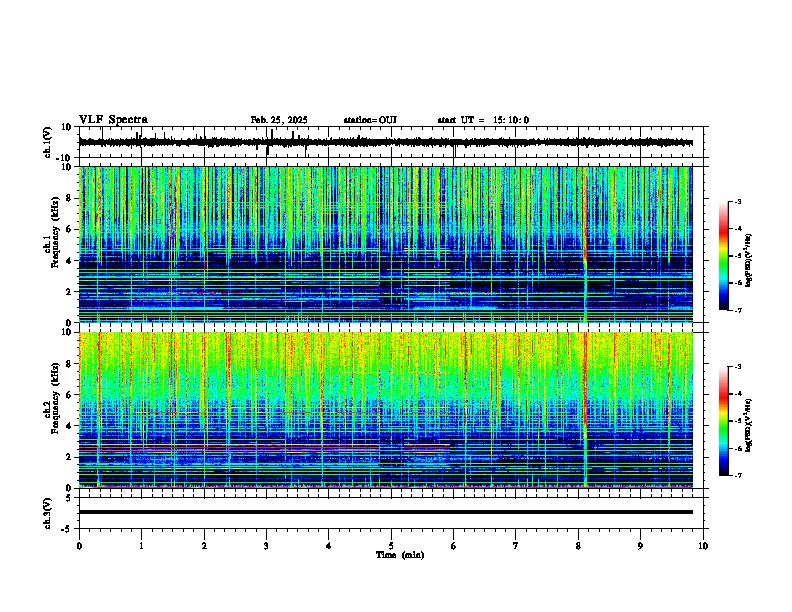The height and width of the screenshot is (612, 792).
Task: Click the "8" tick on the time axis
Action: 578,546
